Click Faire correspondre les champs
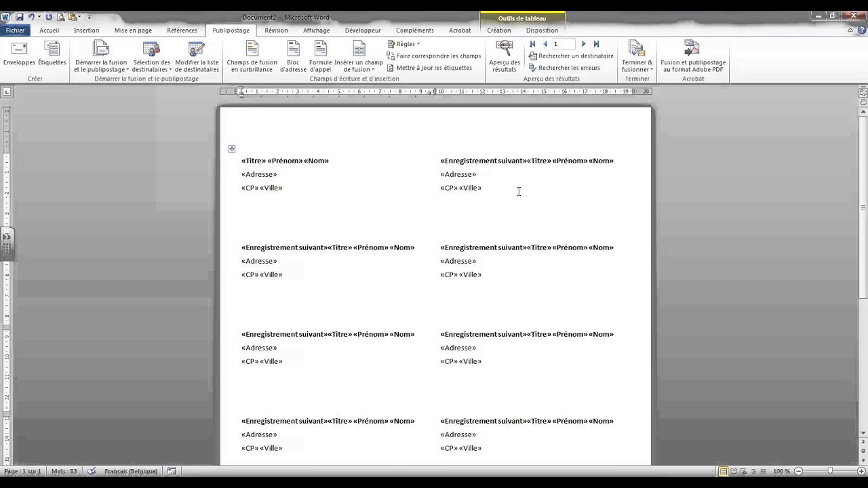Screen dimensions: 868x488 (434, 56)
